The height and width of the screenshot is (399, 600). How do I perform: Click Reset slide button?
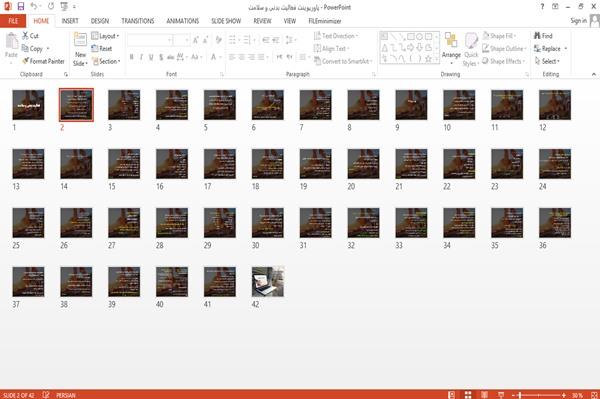tap(102, 49)
